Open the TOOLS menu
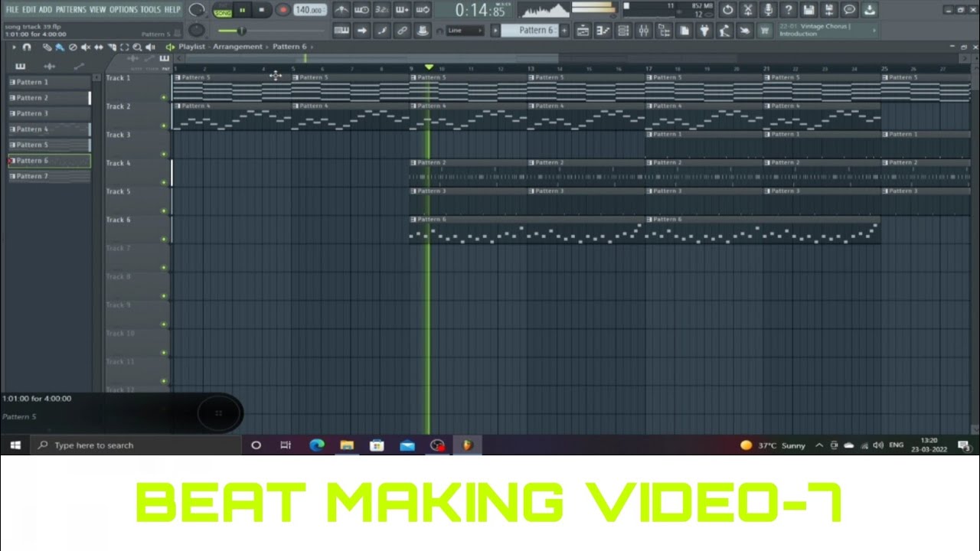 151,10
